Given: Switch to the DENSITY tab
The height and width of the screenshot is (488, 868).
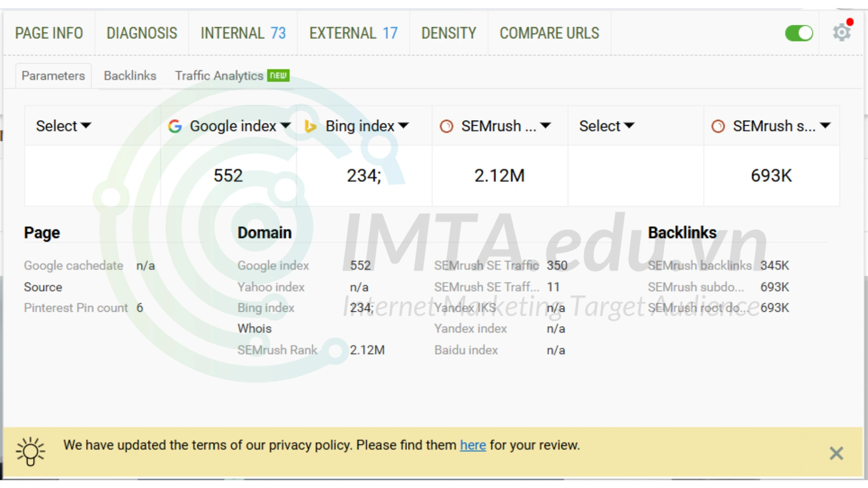Looking at the screenshot, I should coord(449,33).
